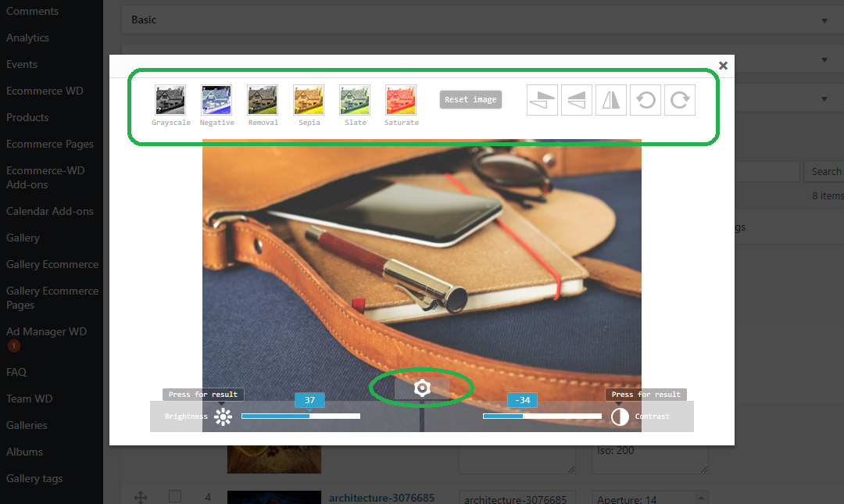The image size is (844, 504).
Task: Mirror the image with double-triangle icon
Action: coord(611,100)
